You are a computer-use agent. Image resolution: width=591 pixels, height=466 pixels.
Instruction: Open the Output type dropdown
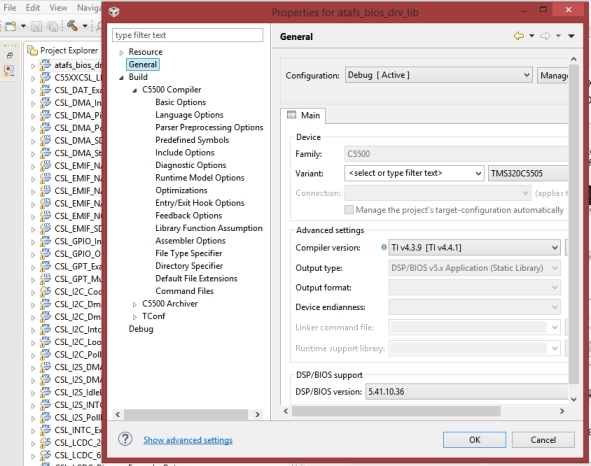coord(474,268)
